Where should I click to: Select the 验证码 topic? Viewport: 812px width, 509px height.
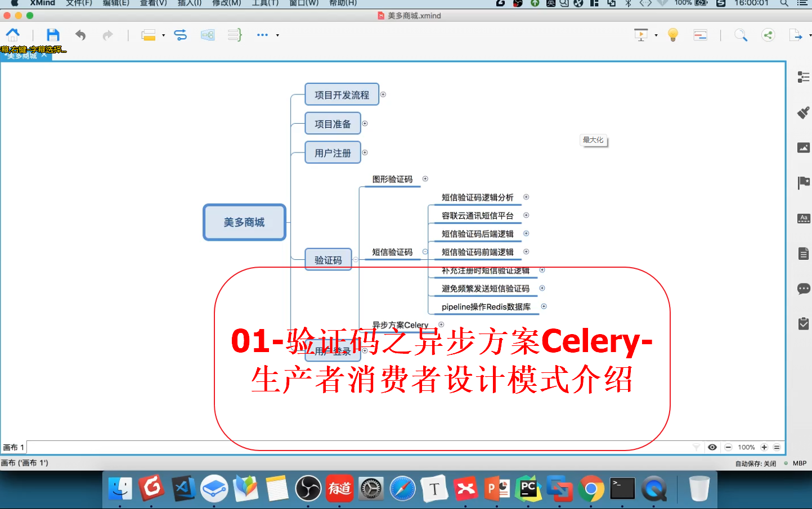click(x=328, y=260)
